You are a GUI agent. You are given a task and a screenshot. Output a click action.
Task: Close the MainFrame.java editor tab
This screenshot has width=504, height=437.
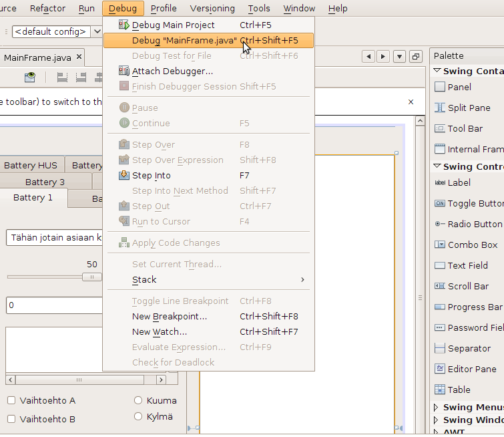(x=79, y=57)
